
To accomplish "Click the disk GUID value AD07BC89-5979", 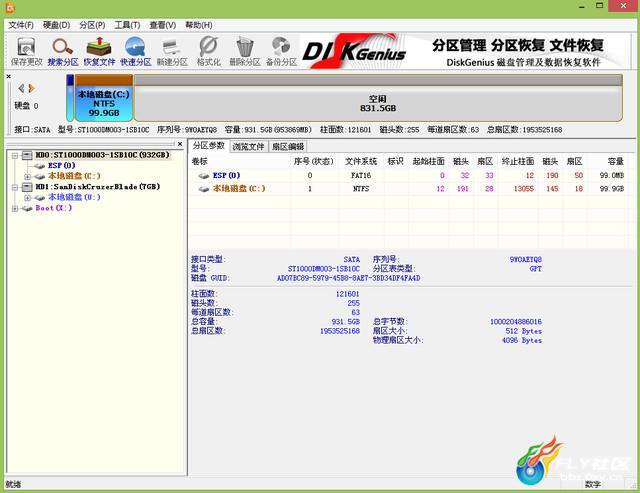I will pos(349,278).
